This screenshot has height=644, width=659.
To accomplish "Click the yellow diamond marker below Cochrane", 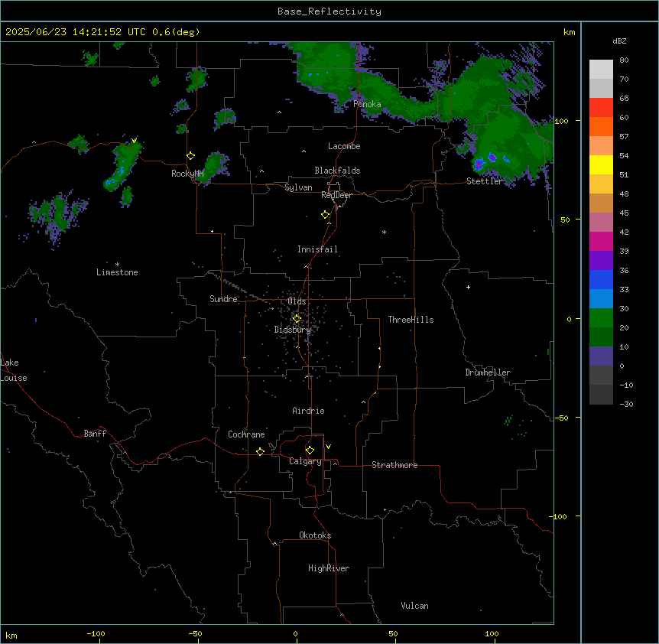I will (260, 451).
